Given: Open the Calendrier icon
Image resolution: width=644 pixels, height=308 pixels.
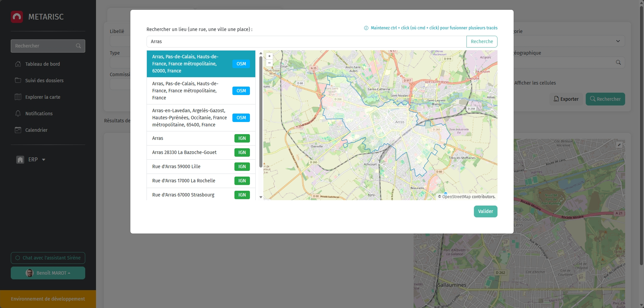Looking at the screenshot, I should pos(19,130).
